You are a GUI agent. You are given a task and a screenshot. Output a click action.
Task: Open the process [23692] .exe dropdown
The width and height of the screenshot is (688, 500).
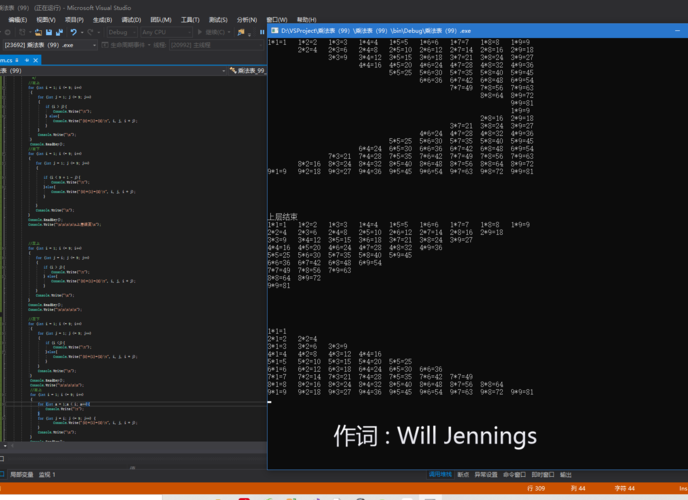[x=50, y=45]
